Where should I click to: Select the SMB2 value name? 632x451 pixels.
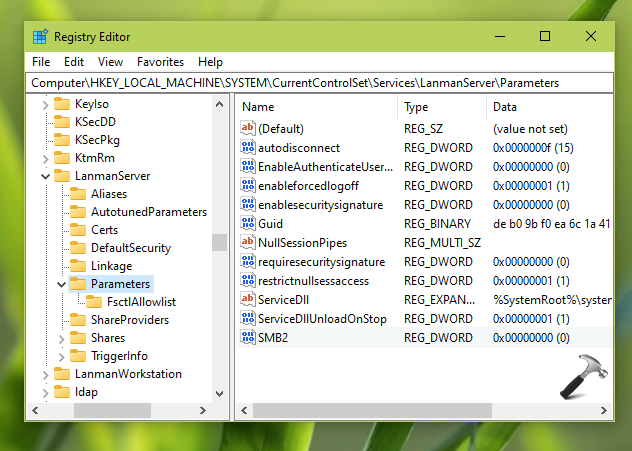[273, 337]
